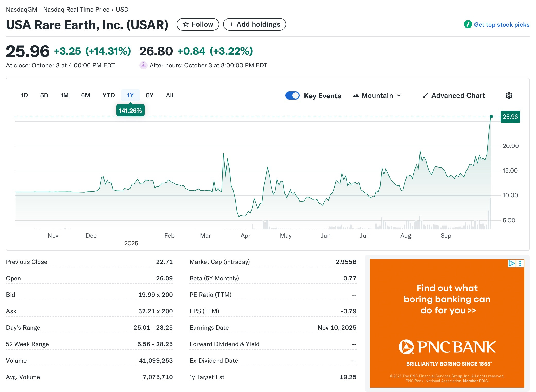Open Get top stock picks link

501,25
